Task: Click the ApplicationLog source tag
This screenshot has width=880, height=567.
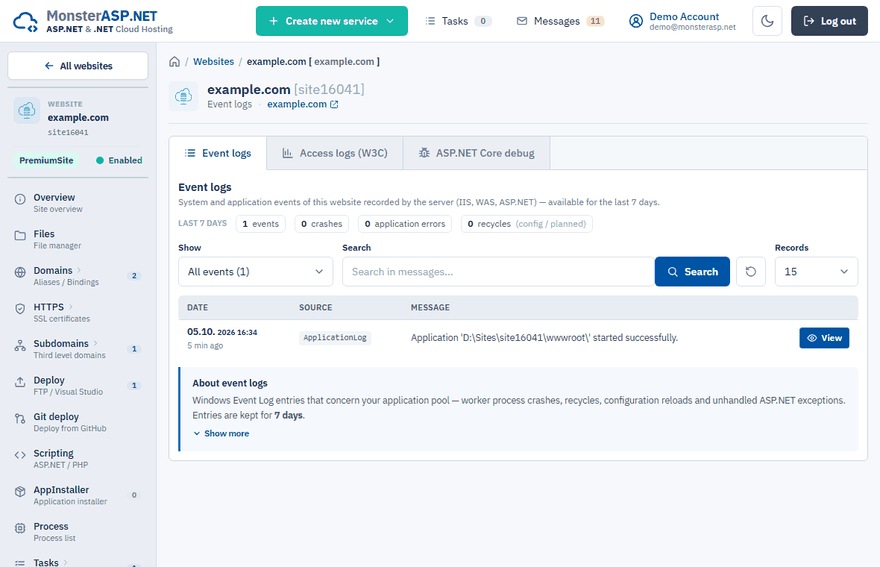Action: point(335,337)
